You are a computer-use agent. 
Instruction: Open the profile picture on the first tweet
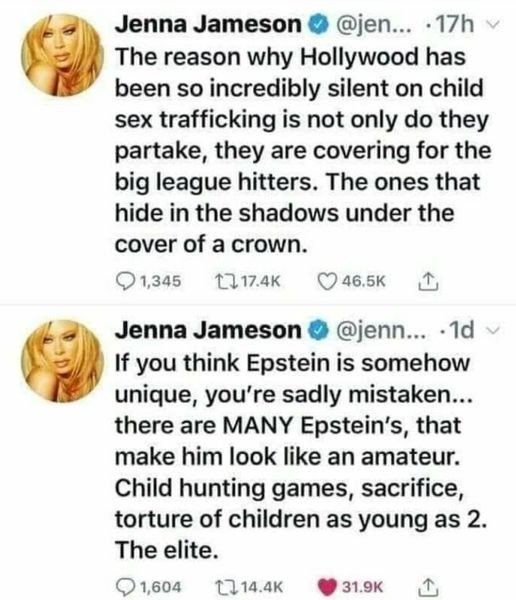coord(62,55)
